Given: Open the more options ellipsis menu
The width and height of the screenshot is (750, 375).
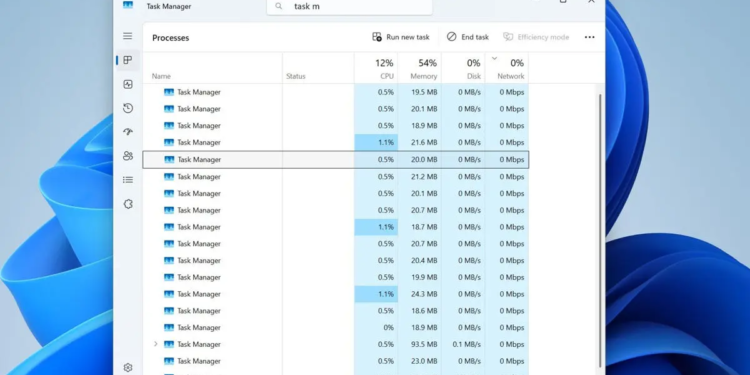Looking at the screenshot, I should (590, 37).
